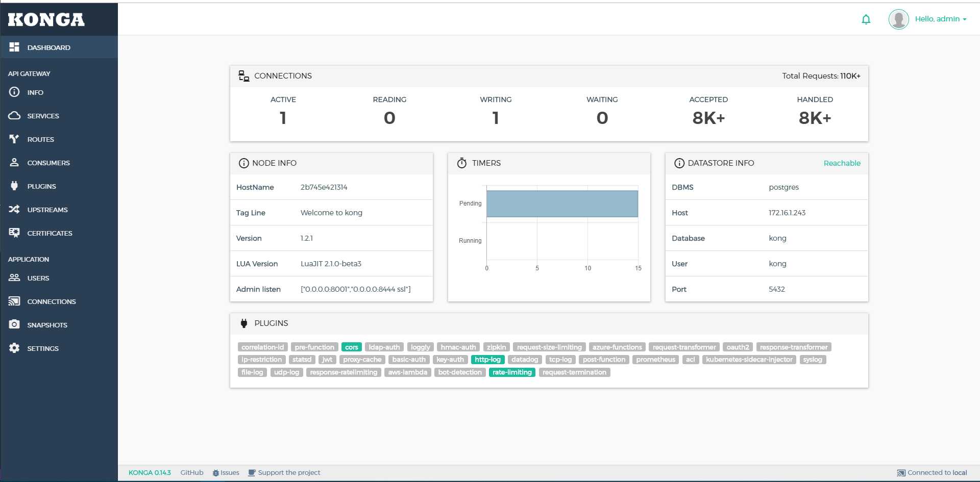This screenshot has height=482, width=980.
Task: Click the Total Requests 110K+ text
Action: (821, 76)
